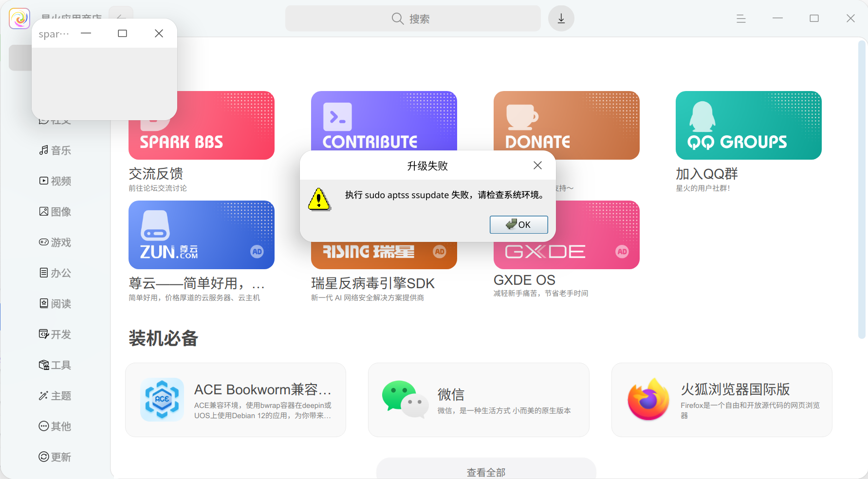Click ellipsis icon beside 其他
The height and width of the screenshot is (479, 868).
(x=44, y=426)
